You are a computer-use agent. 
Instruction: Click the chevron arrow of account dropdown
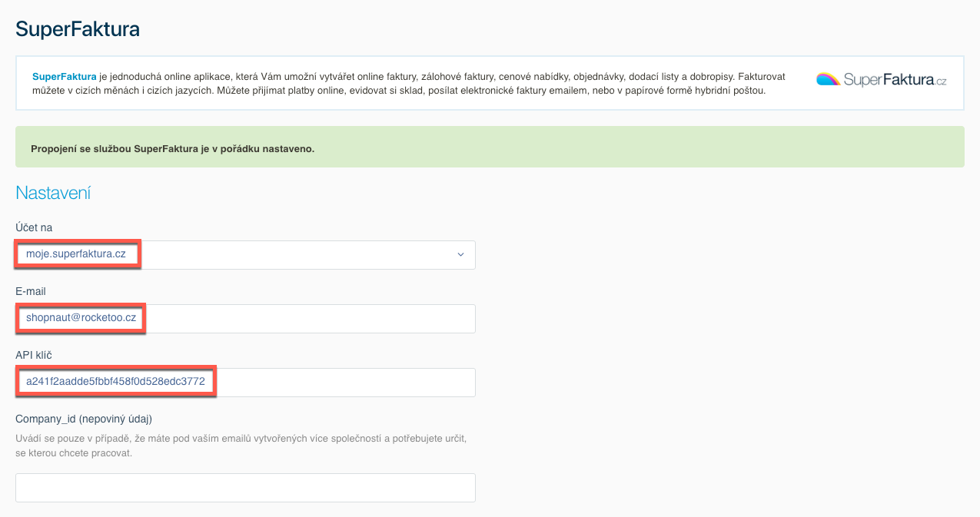pyautogui.click(x=460, y=254)
